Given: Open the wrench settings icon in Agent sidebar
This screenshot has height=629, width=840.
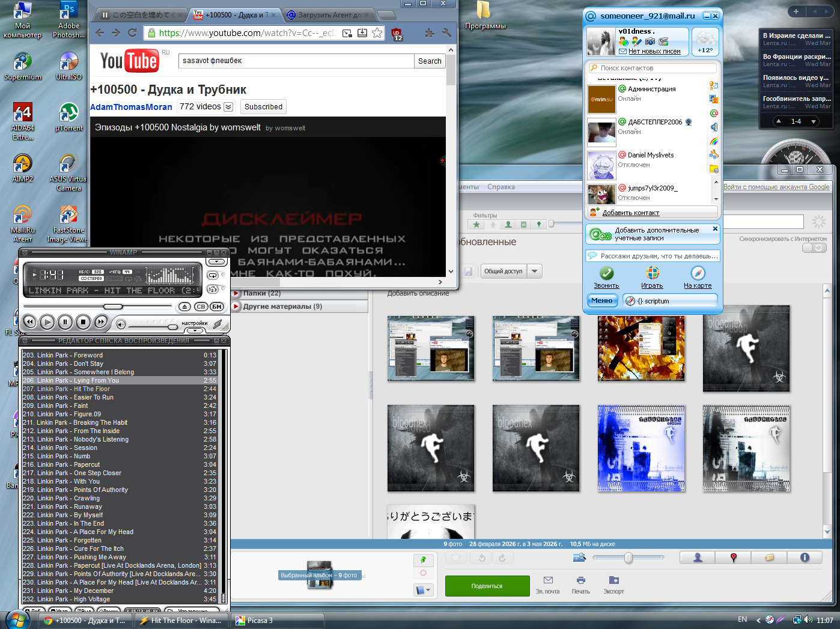Looking at the screenshot, I should click(x=714, y=155).
